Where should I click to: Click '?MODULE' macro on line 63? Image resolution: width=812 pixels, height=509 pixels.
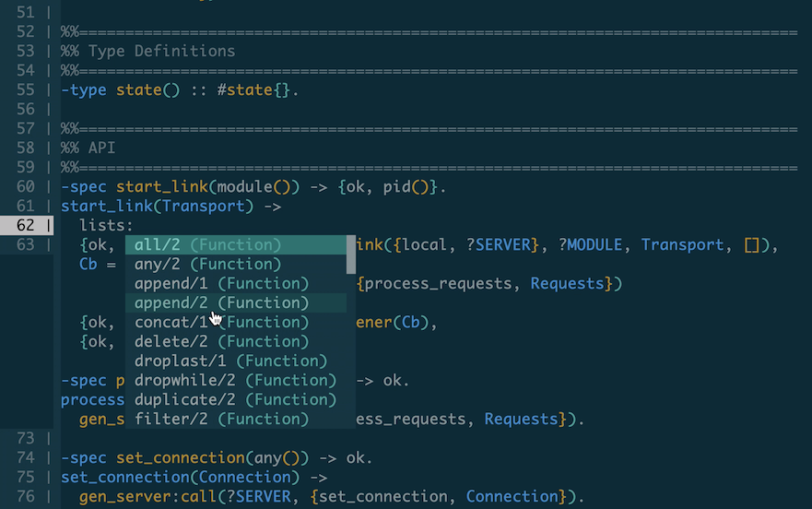(590, 244)
